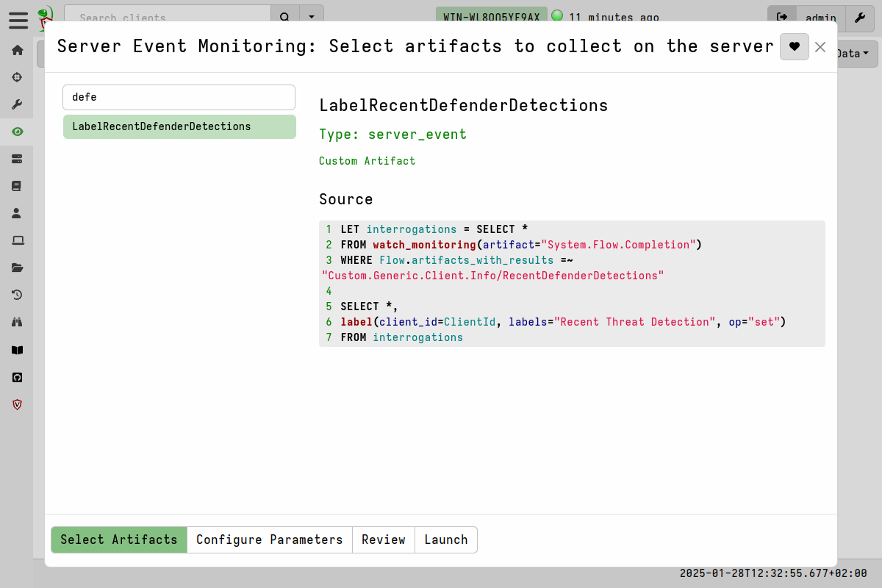This screenshot has height=588, width=882.
Task: Open the admin profile link
Action: point(821,18)
